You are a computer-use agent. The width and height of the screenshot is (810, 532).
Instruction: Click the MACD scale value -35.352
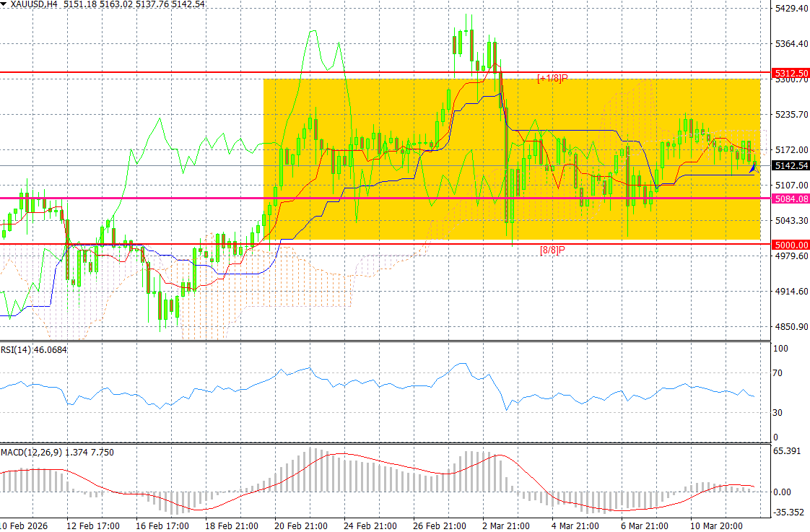click(x=788, y=513)
